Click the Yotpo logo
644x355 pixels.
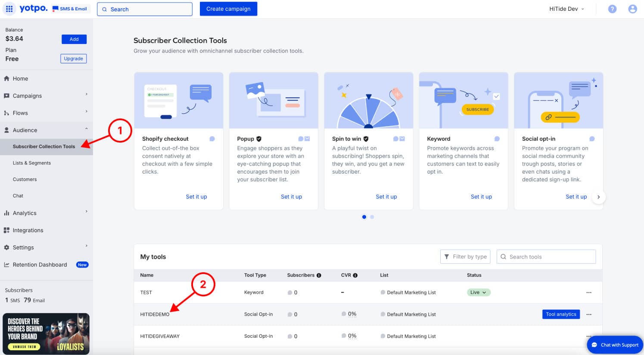33,9
